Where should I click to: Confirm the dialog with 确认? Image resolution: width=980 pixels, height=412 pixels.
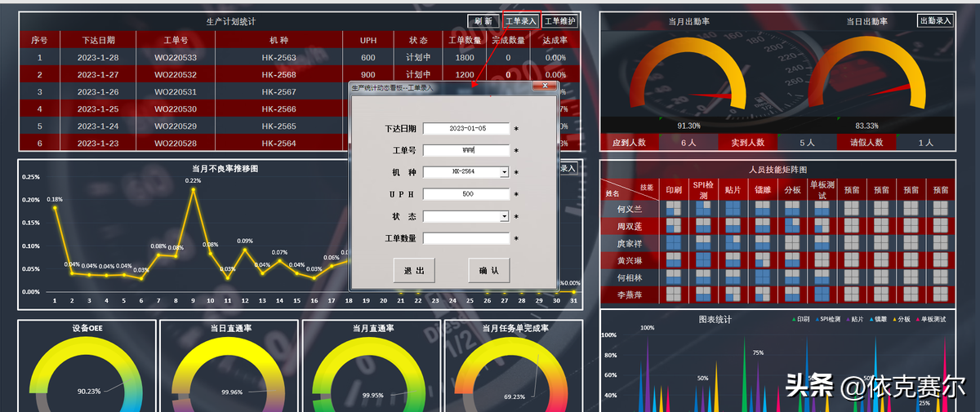coord(489,270)
